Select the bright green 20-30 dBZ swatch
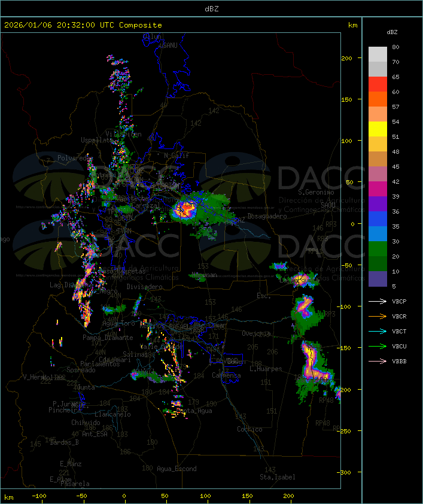This screenshot has height=504, width=423. pos(378,249)
